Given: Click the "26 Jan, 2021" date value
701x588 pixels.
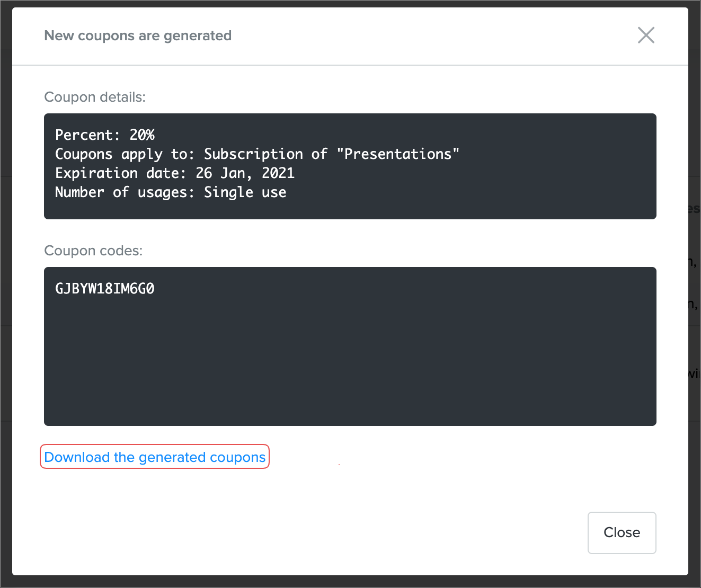Looking at the screenshot, I should pos(245,173).
